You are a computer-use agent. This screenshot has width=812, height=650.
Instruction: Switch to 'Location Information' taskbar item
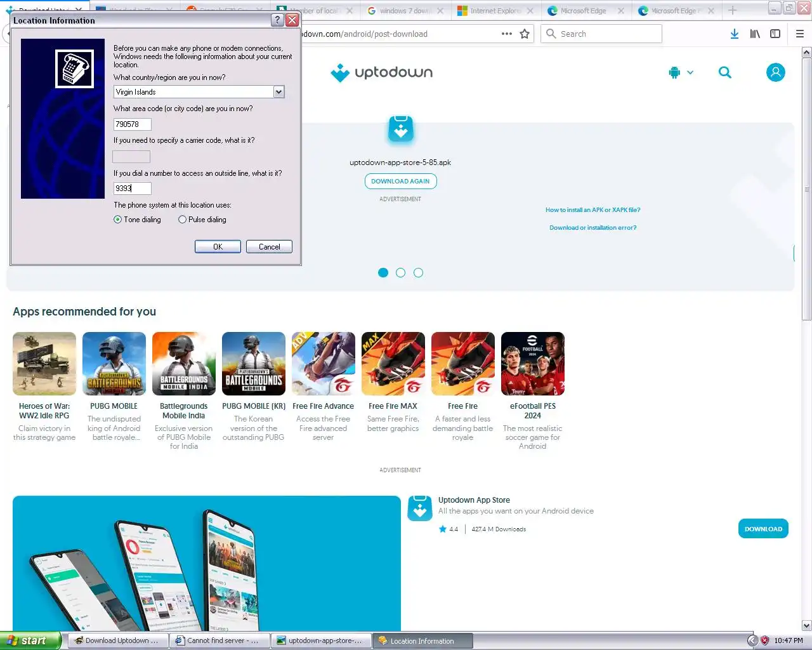tap(422, 641)
